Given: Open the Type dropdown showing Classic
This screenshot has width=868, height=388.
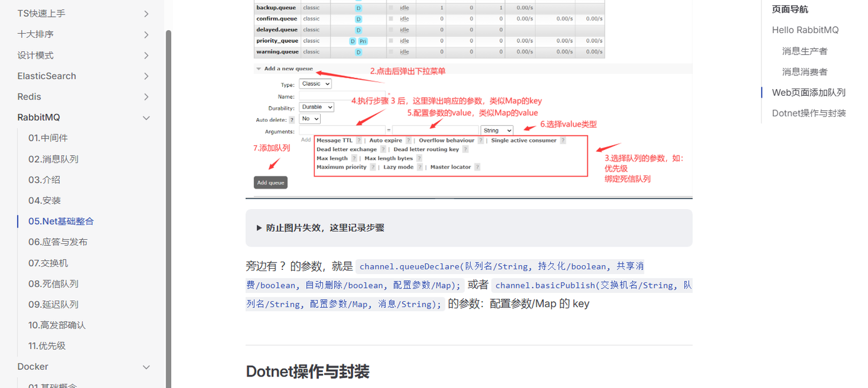Looking at the screenshot, I should 315,84.
